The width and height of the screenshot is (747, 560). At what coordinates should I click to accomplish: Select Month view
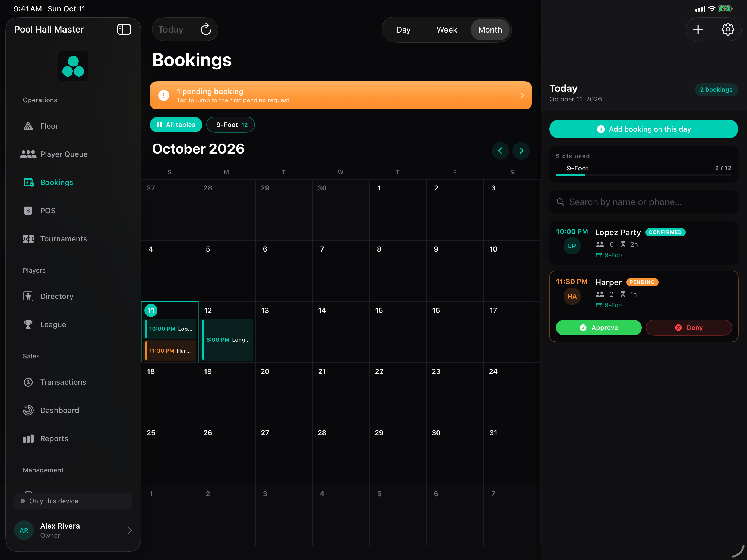click(x=490, y=30)
